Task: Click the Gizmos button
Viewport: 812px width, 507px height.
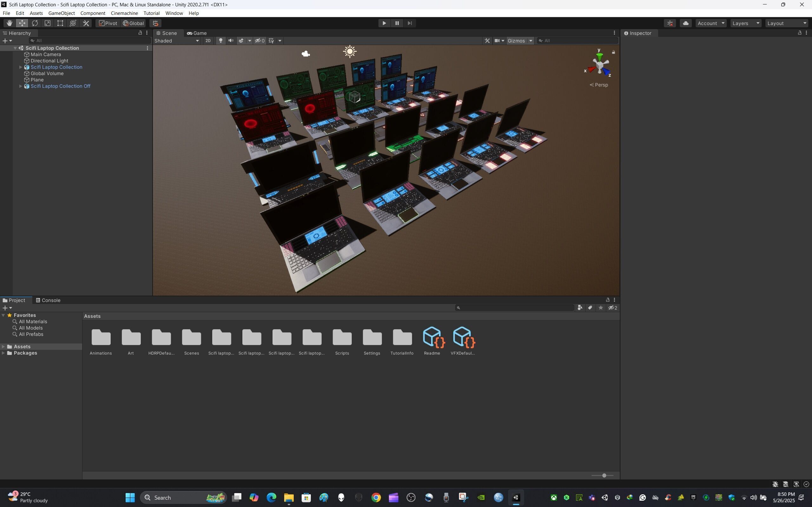Action: point(516,41)
